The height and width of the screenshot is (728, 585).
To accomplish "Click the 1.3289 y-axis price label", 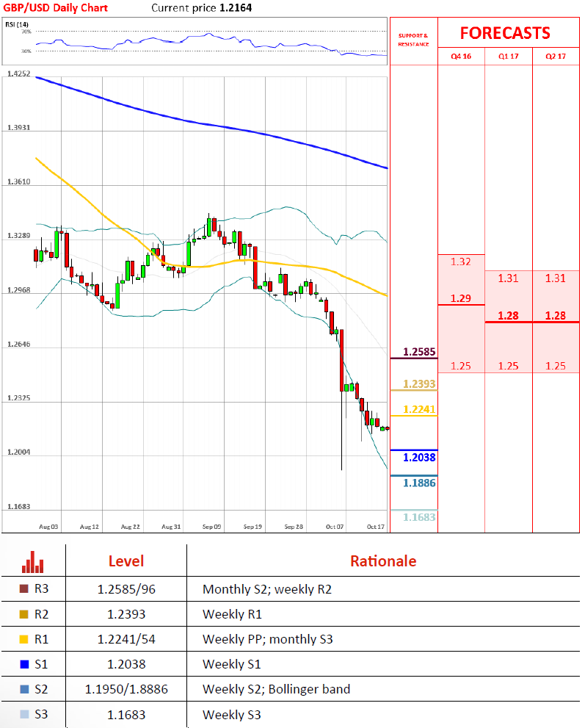I will [18, 236].
